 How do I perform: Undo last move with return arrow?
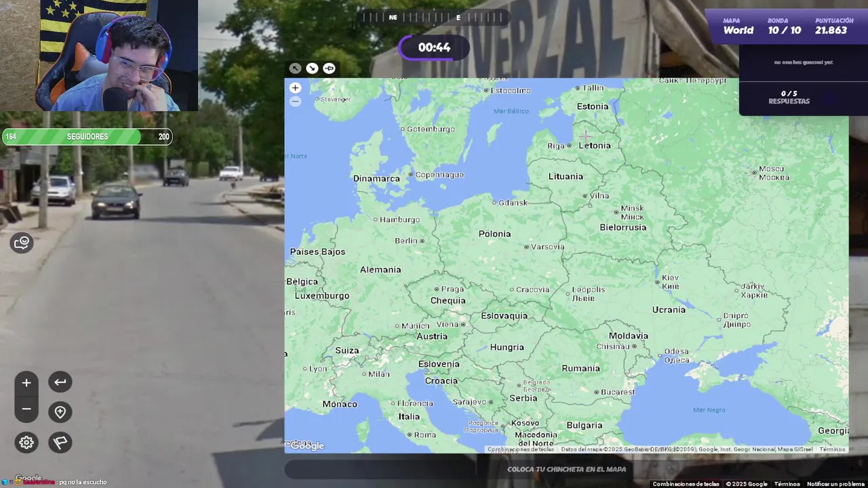(60, 382)
